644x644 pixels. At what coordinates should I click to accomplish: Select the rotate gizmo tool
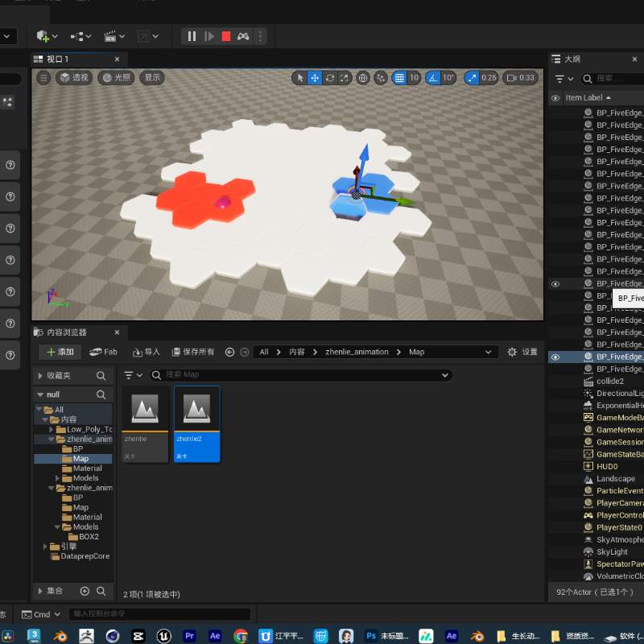(x=330, y=78)
